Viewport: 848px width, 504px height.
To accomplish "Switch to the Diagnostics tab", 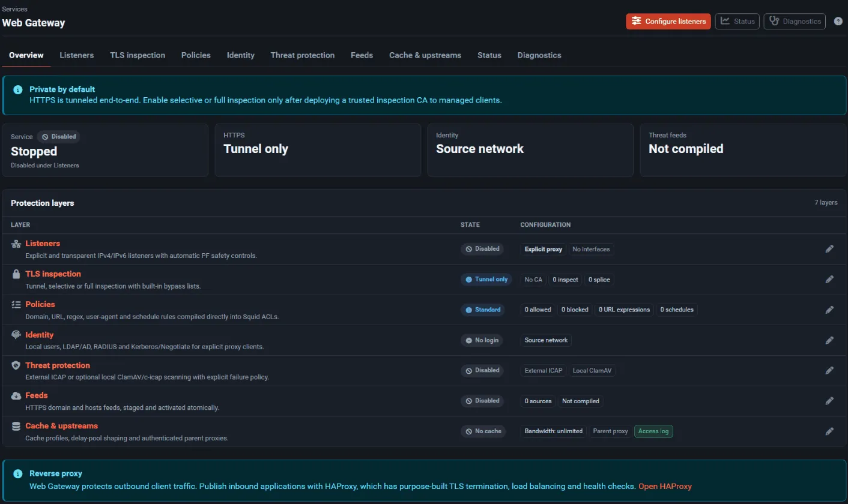I will (539, 55).
